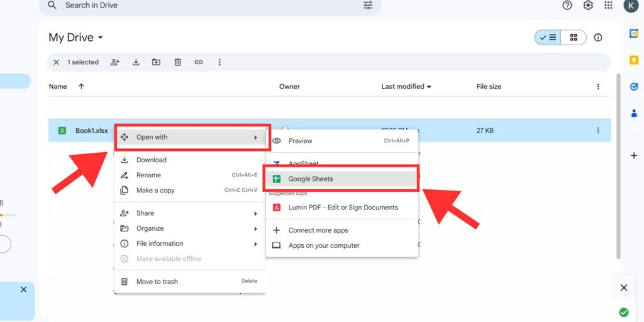Click the Owner column header
The image size is (644, 322).
point(289,86)
